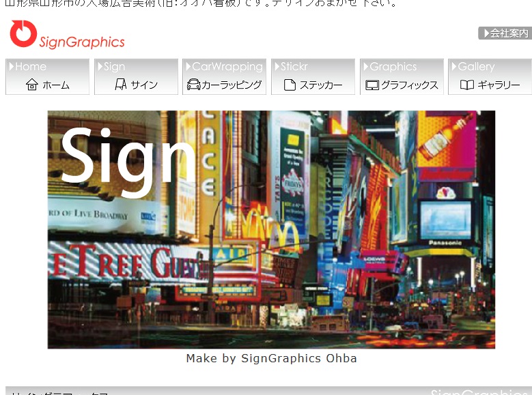Open the Sign サイン menu item
This screenshot has width=532, height=395.
[x=136, y=76]
